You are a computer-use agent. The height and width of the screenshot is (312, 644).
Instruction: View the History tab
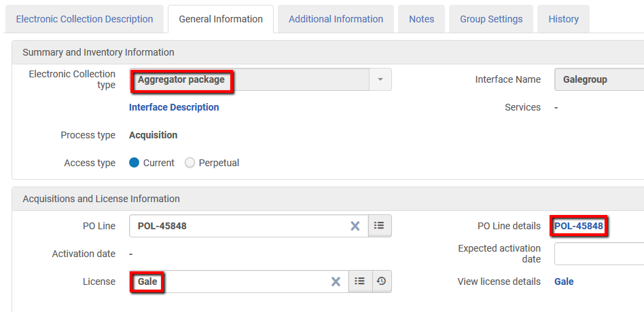tap(563, 19)
